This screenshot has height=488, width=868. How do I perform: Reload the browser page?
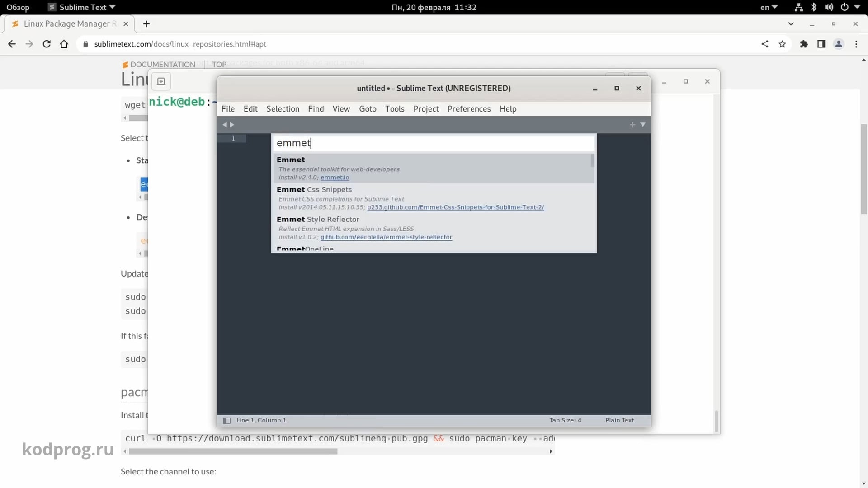point(47,44)
